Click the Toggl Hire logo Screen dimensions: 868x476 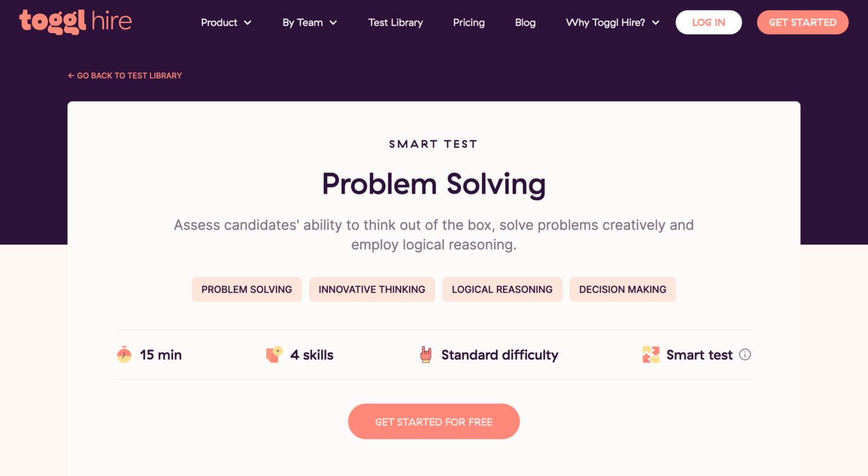pyautogui.click(x=76, y=22)
